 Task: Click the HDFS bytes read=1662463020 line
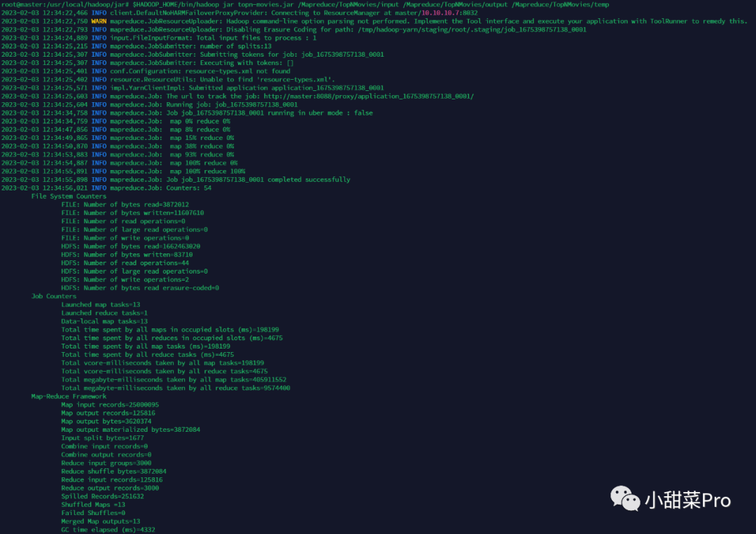[x=131, y=246]
